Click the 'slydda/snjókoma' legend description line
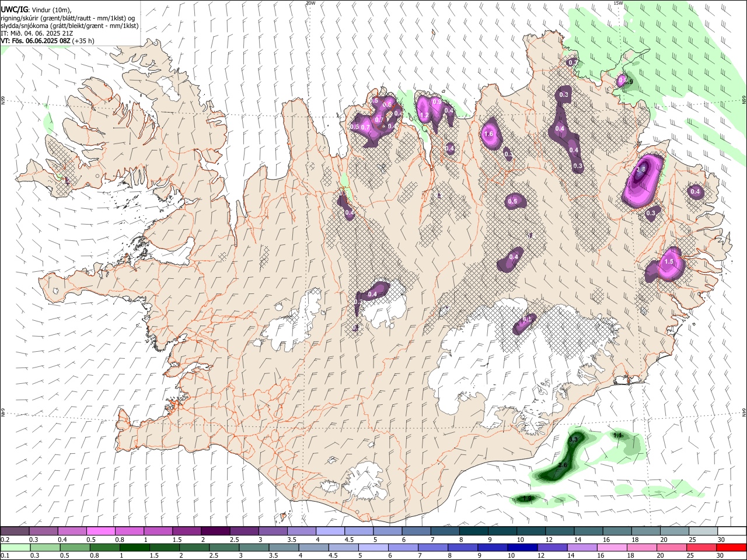 (69, 26)
